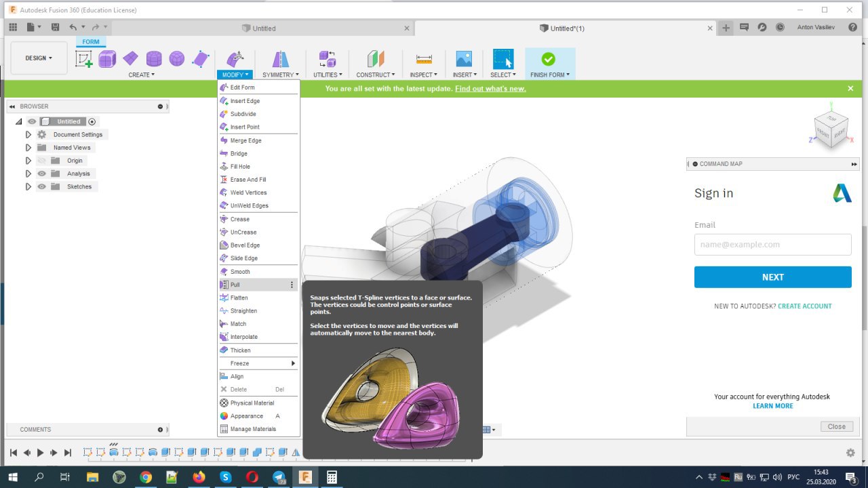Click the Create Sketch icon in the toolbar
The height and width of the screenshot is (488, 868).
click(x=84, y=59)
